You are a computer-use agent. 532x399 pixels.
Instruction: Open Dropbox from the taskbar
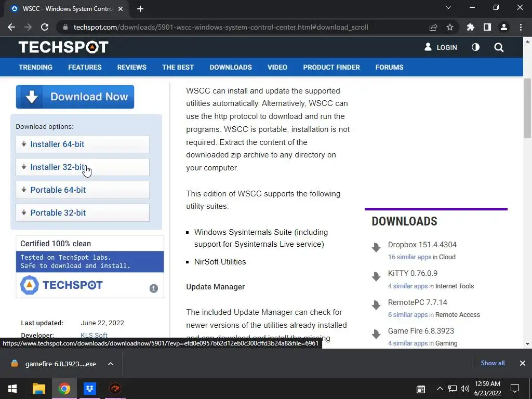tap(89, 389)
